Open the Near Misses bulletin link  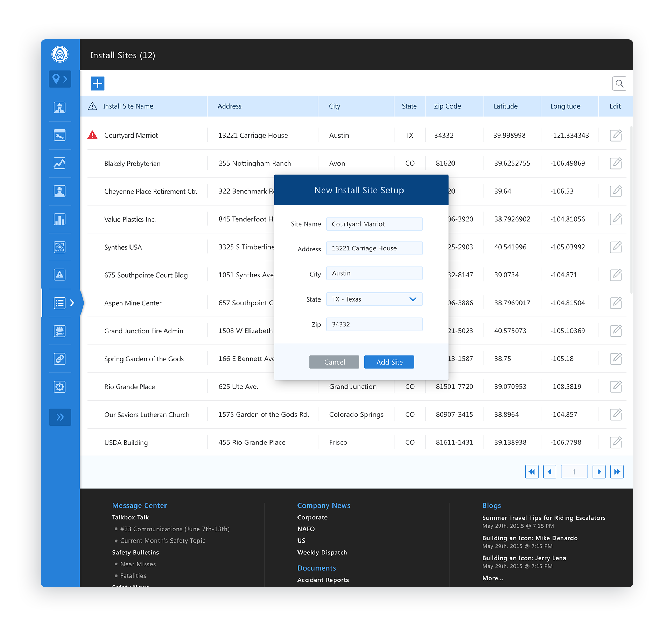[138, 564]
